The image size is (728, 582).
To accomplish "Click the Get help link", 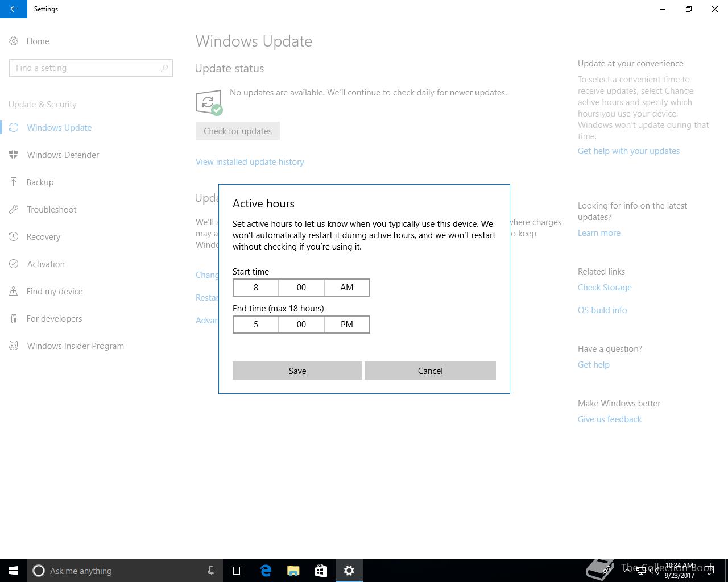I will click(593, 365).
